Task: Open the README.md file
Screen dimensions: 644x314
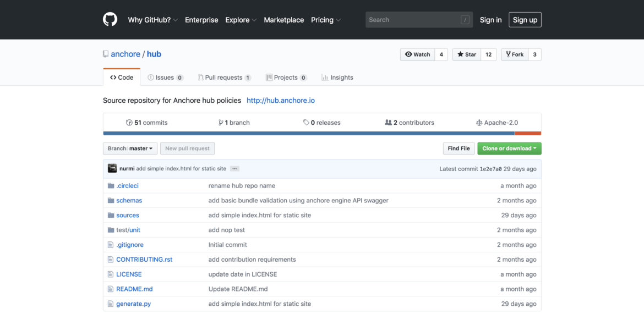Action: point(134,289)
